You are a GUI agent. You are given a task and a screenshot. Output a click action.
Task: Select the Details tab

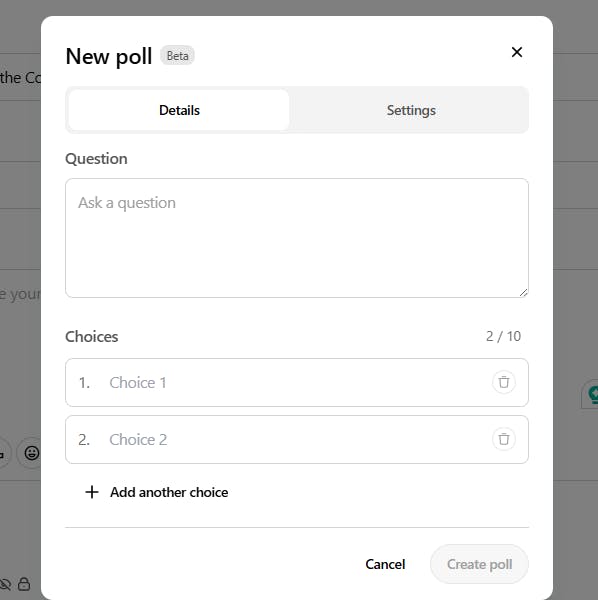coord(179,110)
